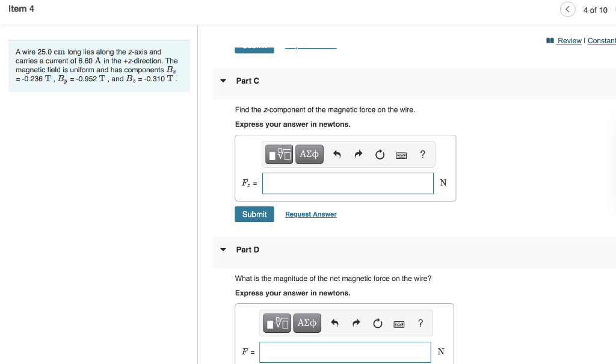Click the Review bookmark icon at top right

[x=550, y=40]
